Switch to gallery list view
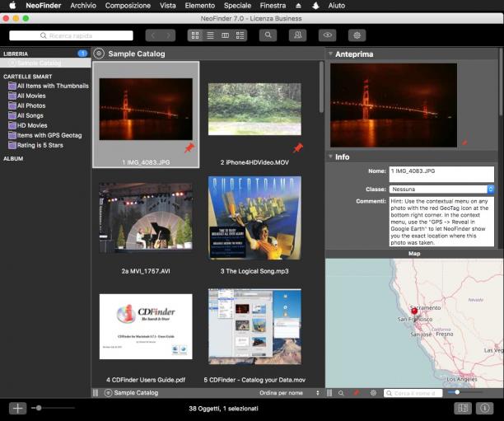The height and width of the screenshot is (421, 504). tap(240, 35)
